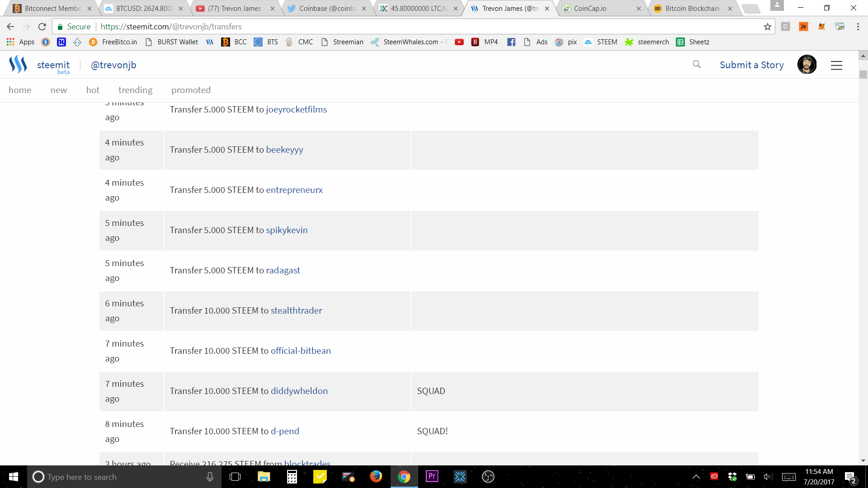This screenshot has width=868, height=488.
Task: Select the trending menu item
Action: pyautogui.click(x=135, y=90)
